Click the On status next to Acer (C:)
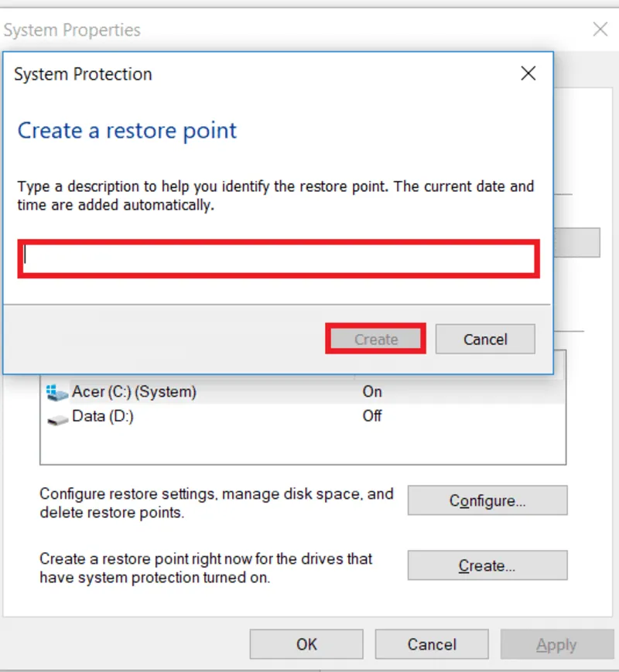Viewport: 619px width, 672px height. (x=371, y=392)
